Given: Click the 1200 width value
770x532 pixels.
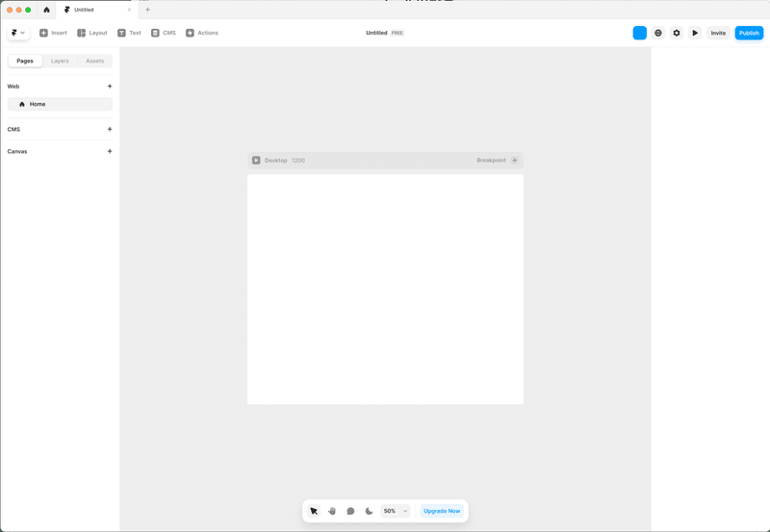Looking at the screenshot, I should 298,161.
